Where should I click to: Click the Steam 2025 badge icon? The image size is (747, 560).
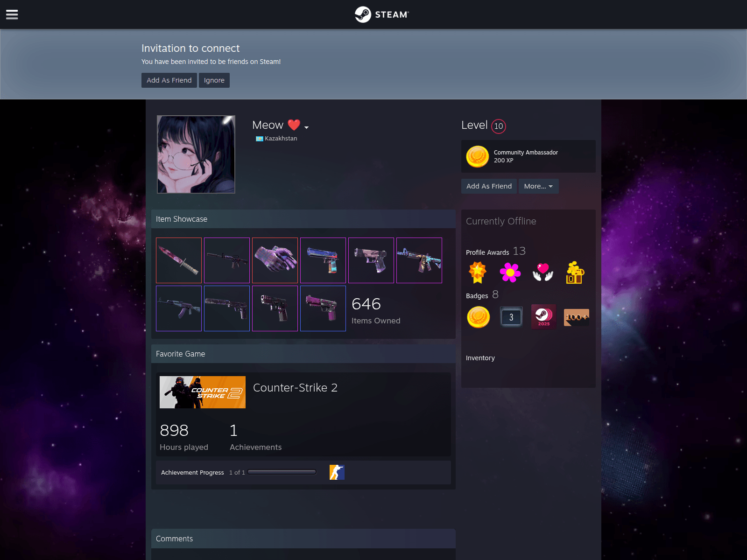544,317
